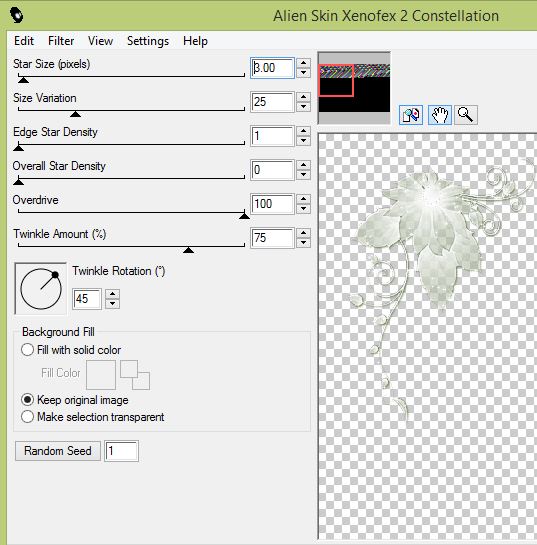The height and width of the screenshot is (545, 537).
Task: Click the Overdrive slider handle
Action: click(x=244, y=215)
